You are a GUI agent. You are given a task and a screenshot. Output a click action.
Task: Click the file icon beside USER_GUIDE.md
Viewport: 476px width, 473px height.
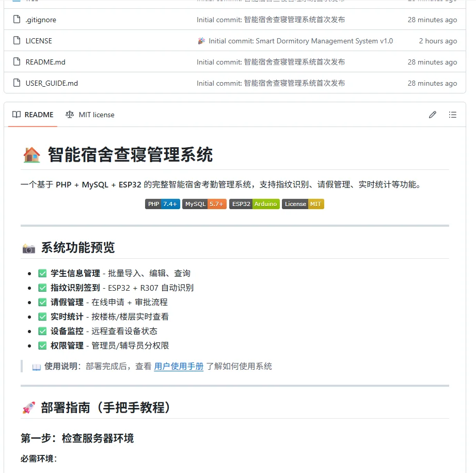16,83
